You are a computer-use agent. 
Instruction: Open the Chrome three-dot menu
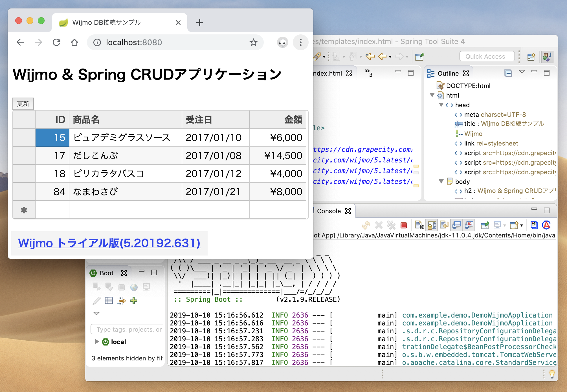[x=300, y=42]
